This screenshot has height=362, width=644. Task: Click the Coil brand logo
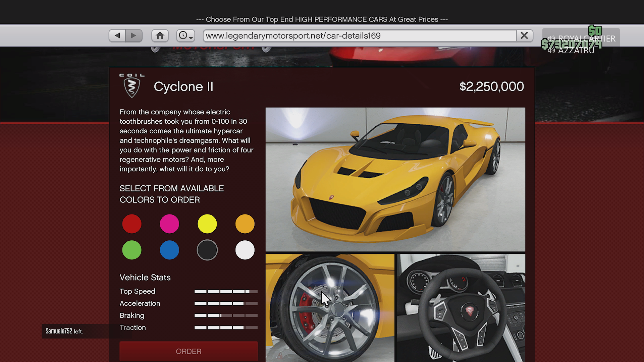[132, 86]
